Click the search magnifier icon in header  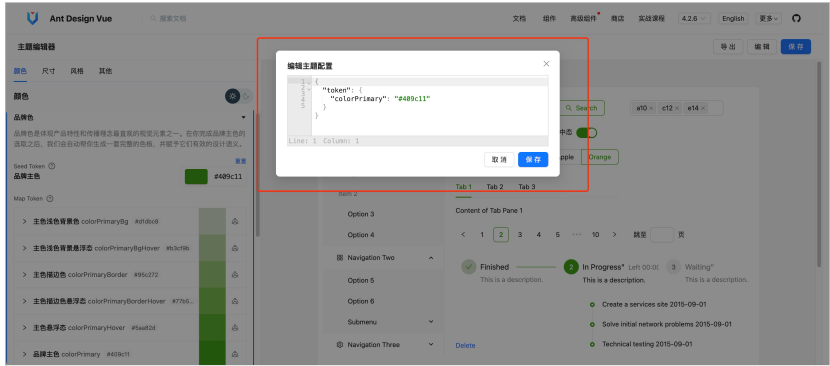pyautogui.click(x=154, y=19)
